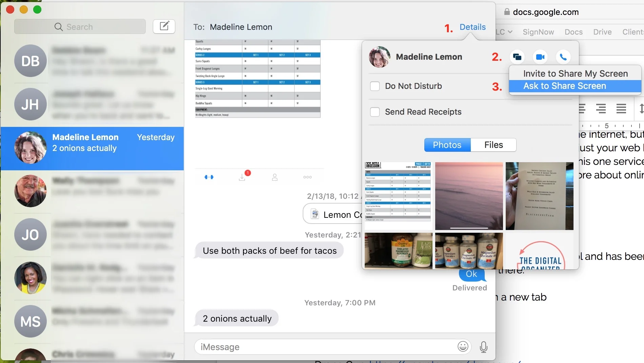
Task: Click the workout table image in chat
Action: tap(258, 79)
